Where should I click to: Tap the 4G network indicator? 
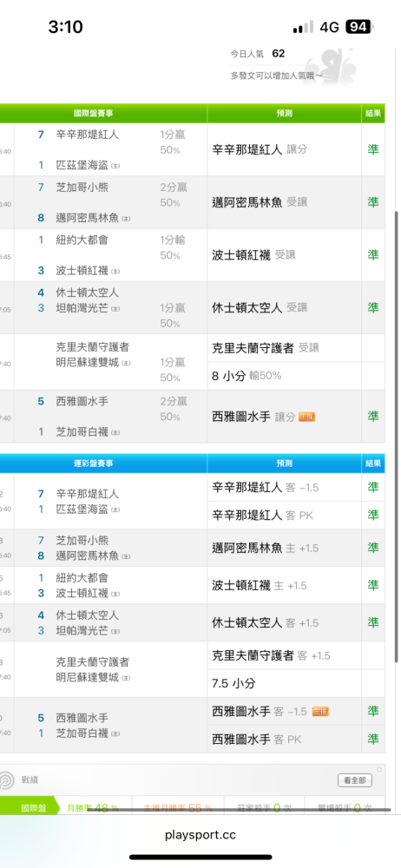(x=330, y=27)
